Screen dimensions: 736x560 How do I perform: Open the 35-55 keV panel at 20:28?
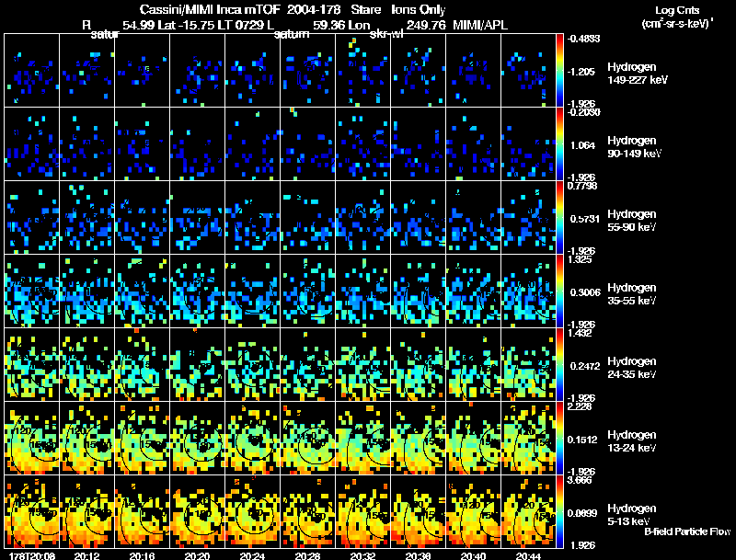(x=308, y=291)
